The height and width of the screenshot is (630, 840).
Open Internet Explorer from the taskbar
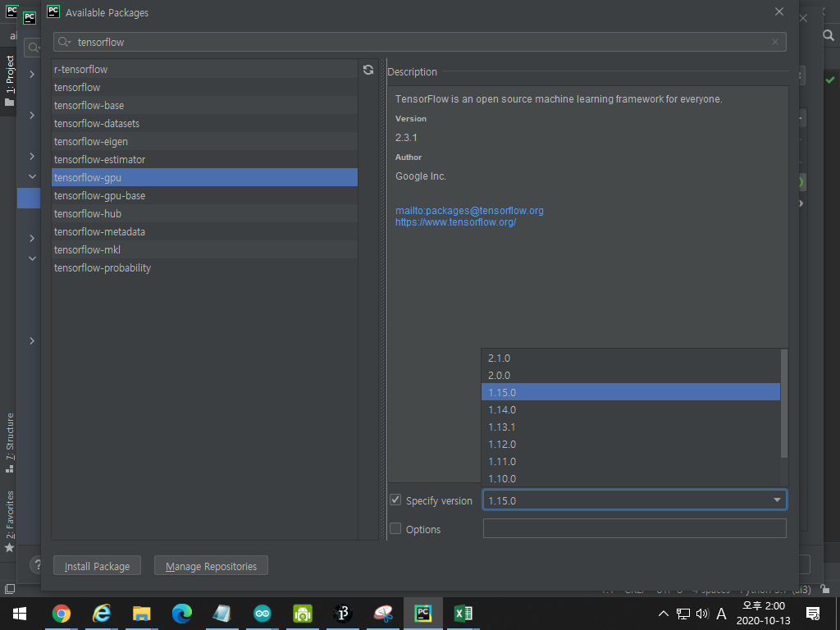coord(101,614)
